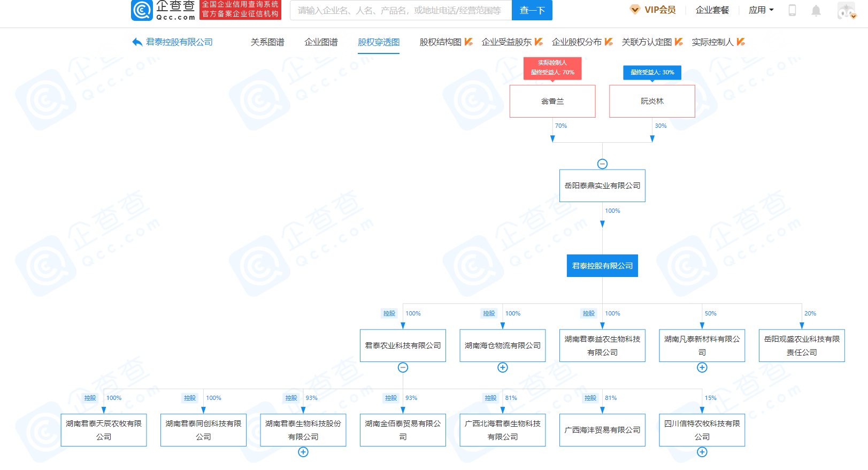Viewport: 868px width, 470px height.
Task: Click the highlighted 君泰控股有限公司 node
Action: point(602,266)
